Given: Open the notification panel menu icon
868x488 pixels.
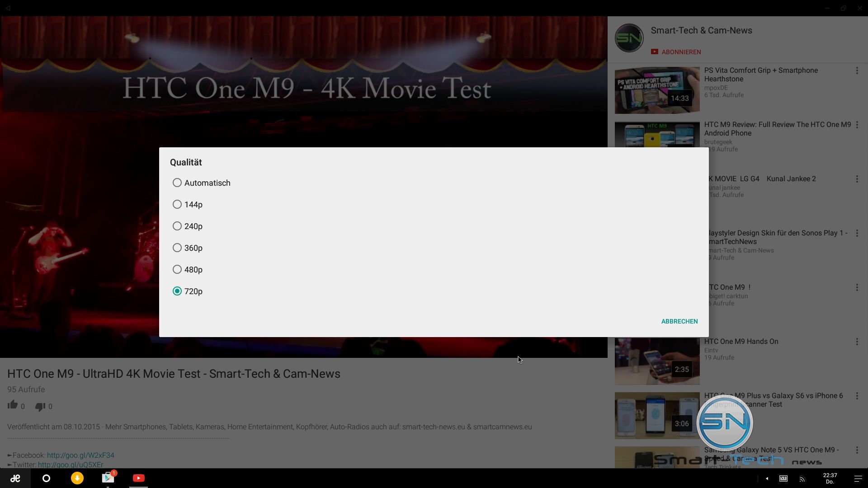Looking at the screenshot, I should pyautogui.click(x=858, y=479).
